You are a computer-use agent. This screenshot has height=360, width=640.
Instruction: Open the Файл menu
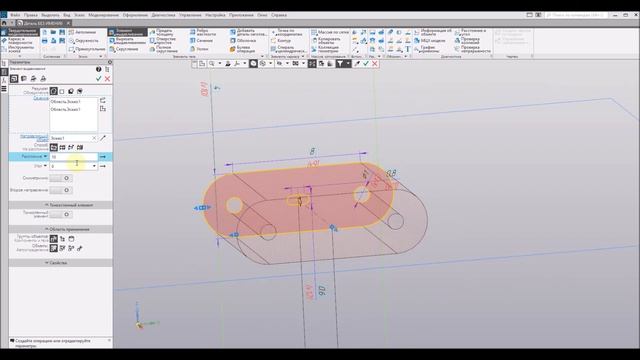pos(15,15)
